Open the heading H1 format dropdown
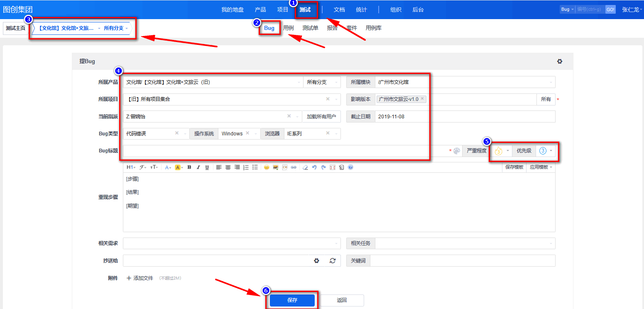This screenshot has width=644, height=309. tap(131, 167)
